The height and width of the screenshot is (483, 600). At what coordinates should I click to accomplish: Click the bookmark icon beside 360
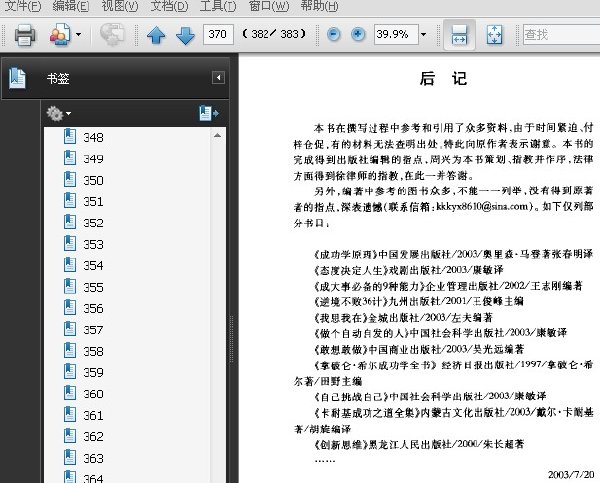tap(70, 393)
